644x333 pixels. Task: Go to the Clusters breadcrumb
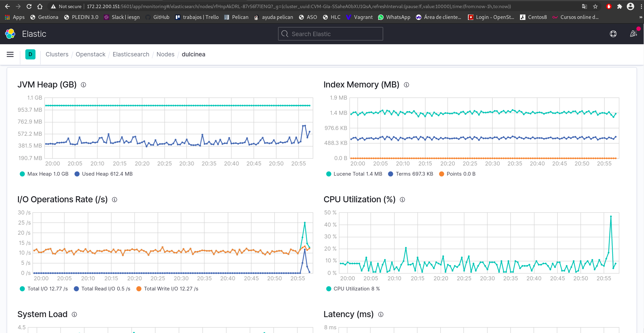(57, 54)
